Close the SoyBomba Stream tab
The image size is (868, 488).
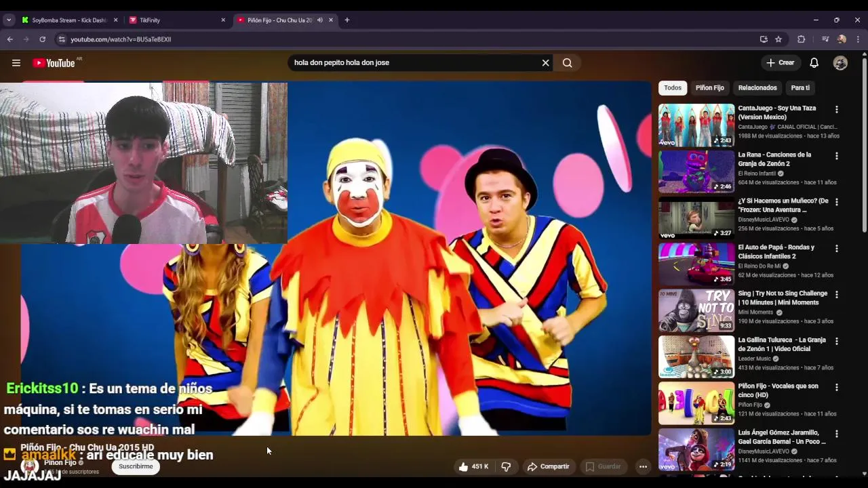pos(116,20)
